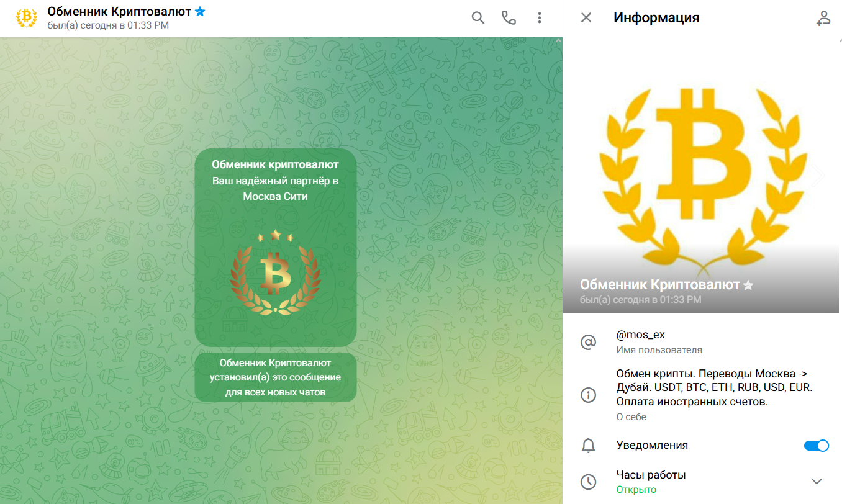Screen dimensions: 842x504
Task: Disable the Уведомления toggle switch
Action: click(816, 446)
